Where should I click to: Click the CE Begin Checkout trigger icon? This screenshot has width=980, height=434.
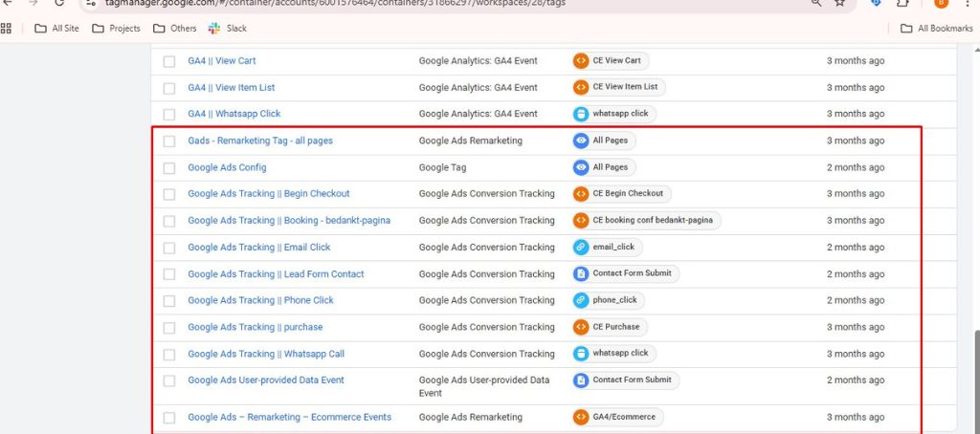pos(580,194)
